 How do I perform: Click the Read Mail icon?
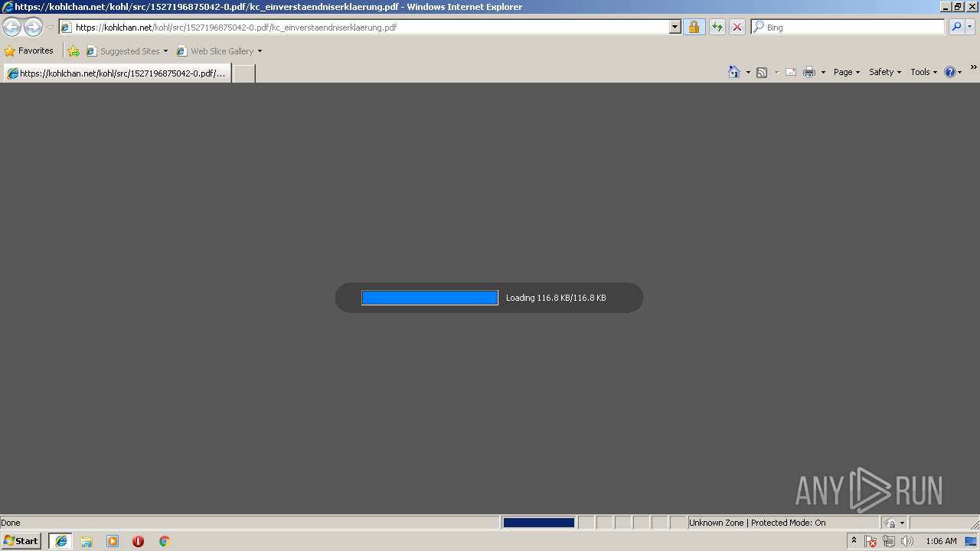pyautogui.click(x=791, y=72)
